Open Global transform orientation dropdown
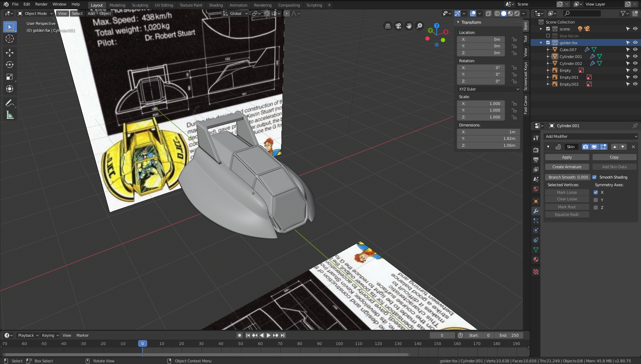 [x=235, y=13]
